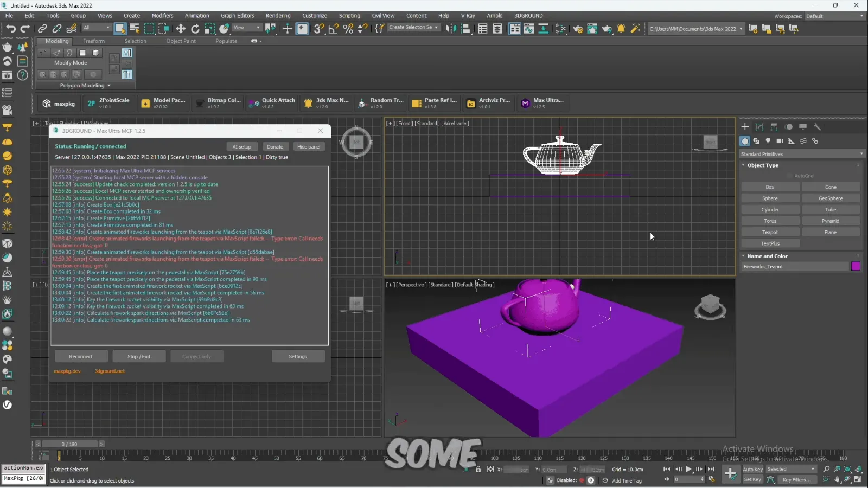Screen dimensions: 868x488
Task: Toggle Set Key animation mode
Action: (x=752, y=479)
